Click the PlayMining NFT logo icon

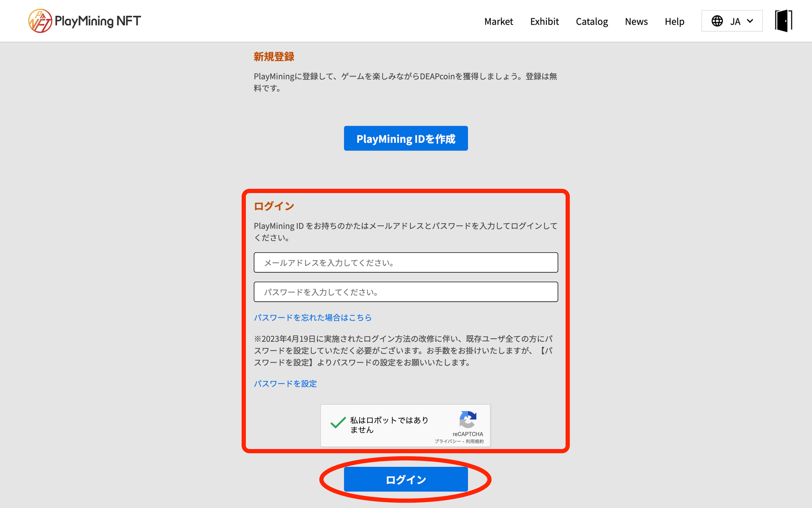coord(40,21)
